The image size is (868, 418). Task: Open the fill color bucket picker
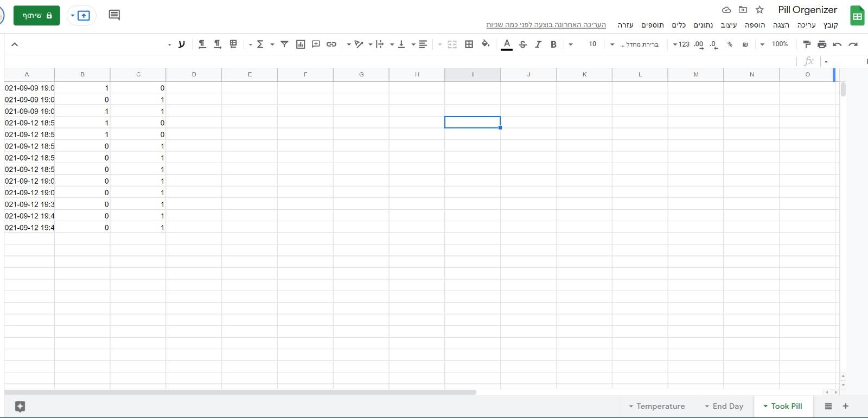pyautogui.click(x=486, y=44)
